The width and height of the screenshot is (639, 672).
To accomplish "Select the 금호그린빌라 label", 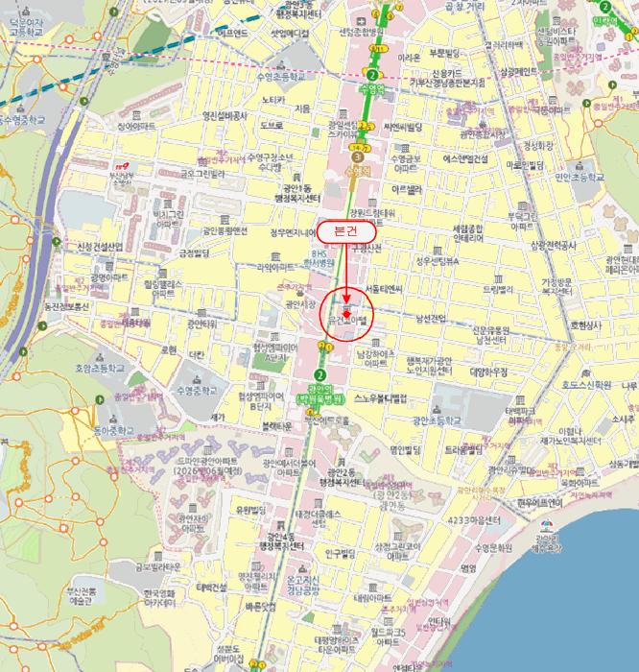I will pyautogui.click(x=202, y=175).
